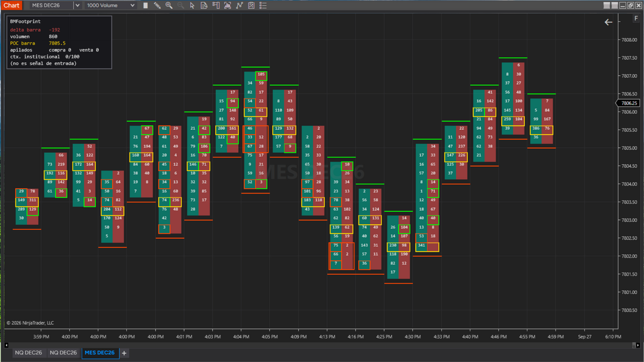Click the 4:25 PM time label

click(384, 337)
